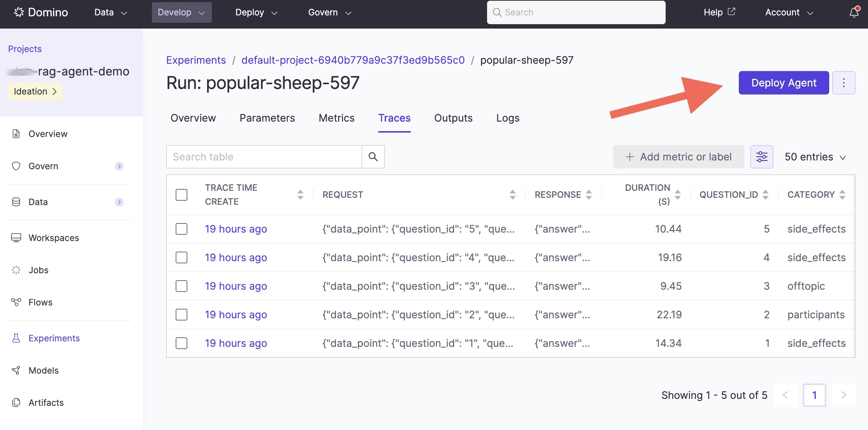Image resolution: width=868 pixels, height=430 pixels.
Task: Open Experiments via flask icon in sidebar
Action: coord(16,338)
